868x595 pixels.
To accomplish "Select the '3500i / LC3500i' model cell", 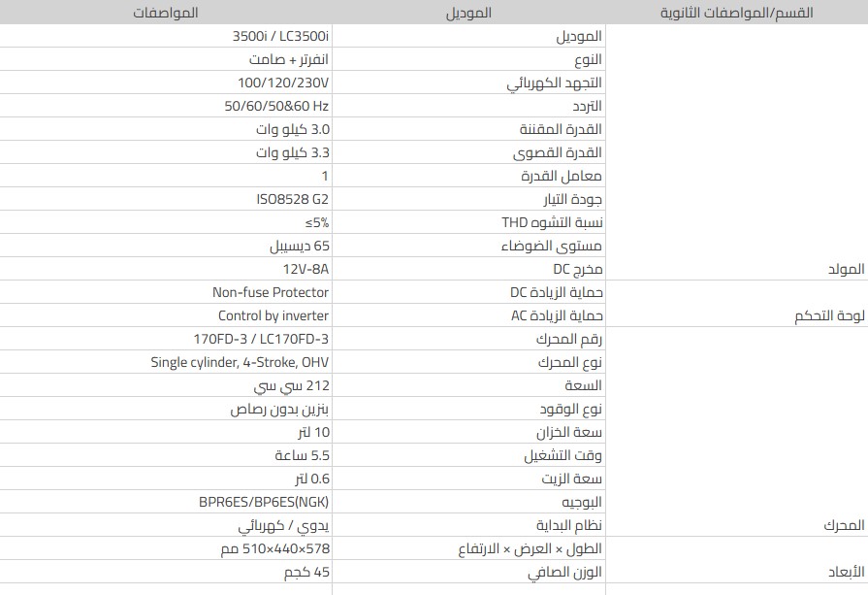I will tap(281, 36).
